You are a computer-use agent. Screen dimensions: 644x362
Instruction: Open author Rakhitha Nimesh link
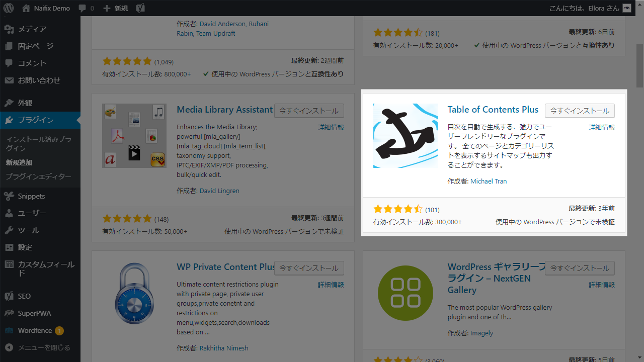224,348
